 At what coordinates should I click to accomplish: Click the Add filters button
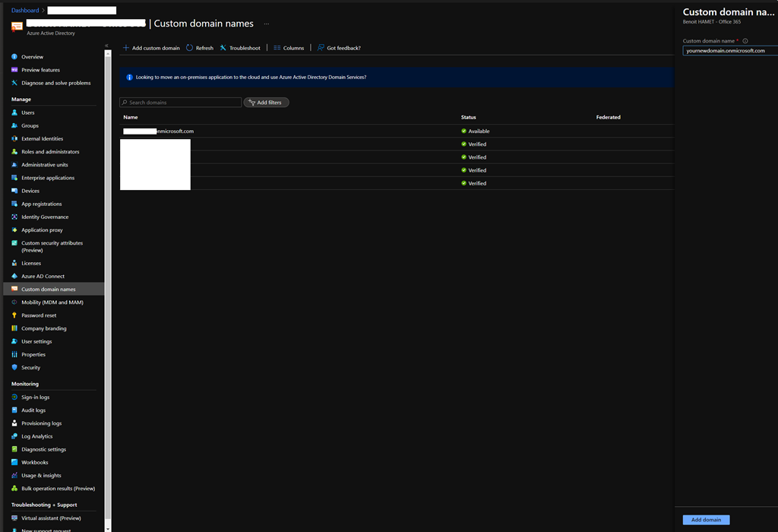[x=266, y=103]
